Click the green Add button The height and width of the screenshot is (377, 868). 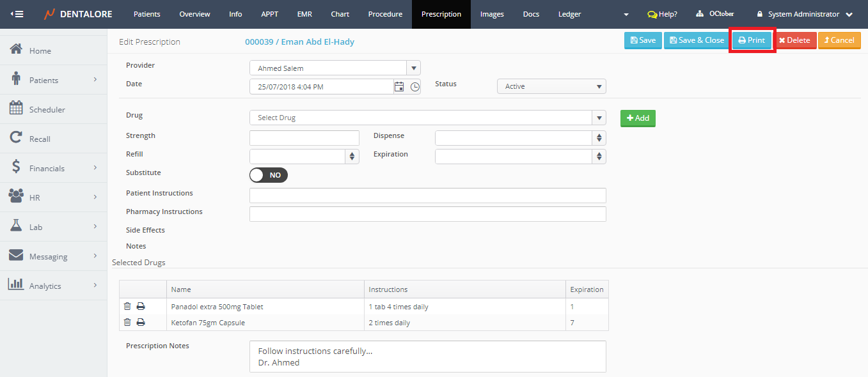pyautogui.click(x=638, y=118)
